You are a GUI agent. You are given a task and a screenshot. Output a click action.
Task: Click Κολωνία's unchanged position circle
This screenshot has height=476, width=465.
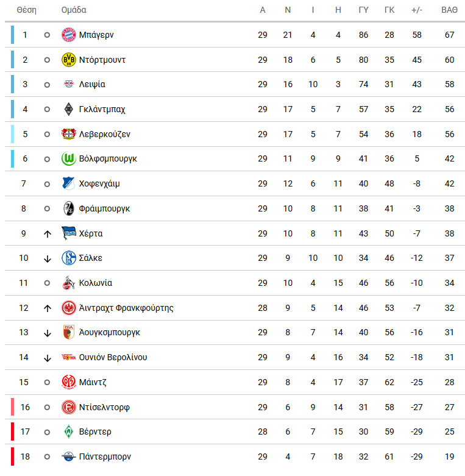pyautogui.click(x=47, y=283)
